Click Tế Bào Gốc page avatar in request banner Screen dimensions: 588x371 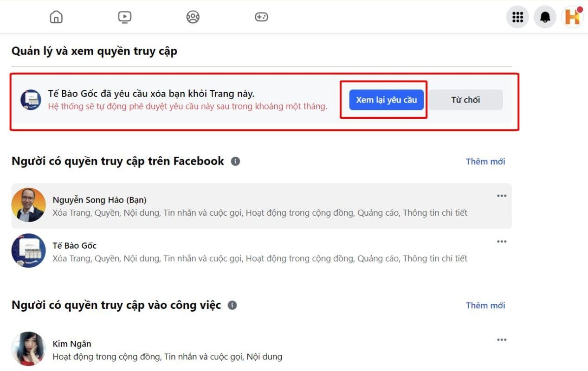click(x=31, y=100)
